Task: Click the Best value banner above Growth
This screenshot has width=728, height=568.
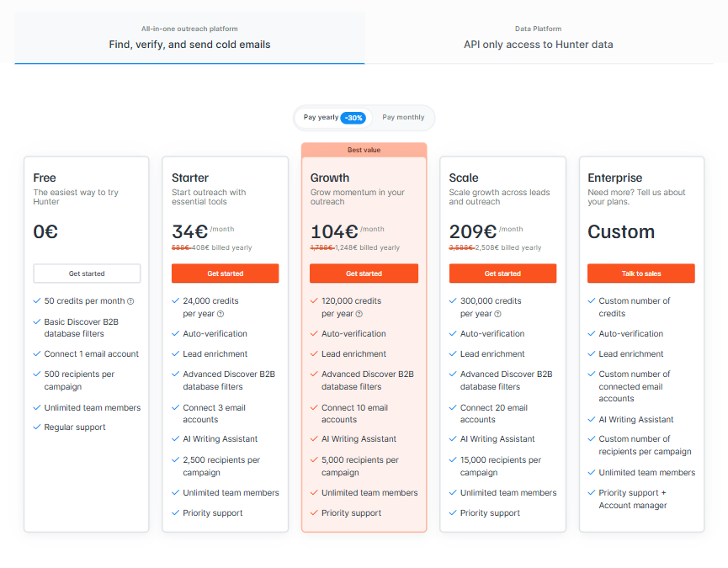Action: 364,150
